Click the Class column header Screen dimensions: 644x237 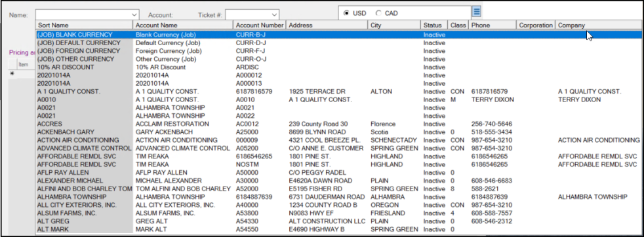pyautogui.click(x=458, y=25)
